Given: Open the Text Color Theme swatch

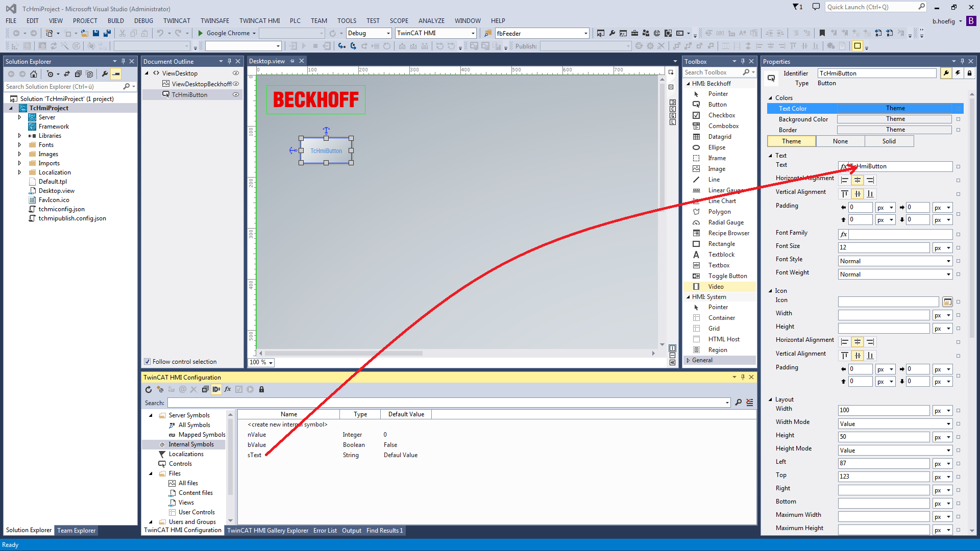Looking at the screenshot, I should (895, 108).
